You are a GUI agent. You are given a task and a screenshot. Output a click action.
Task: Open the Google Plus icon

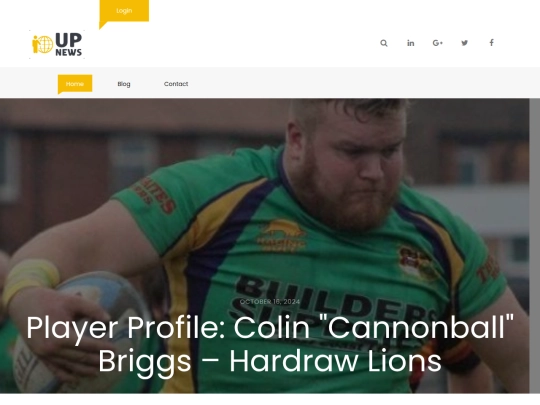coord(437,43)
